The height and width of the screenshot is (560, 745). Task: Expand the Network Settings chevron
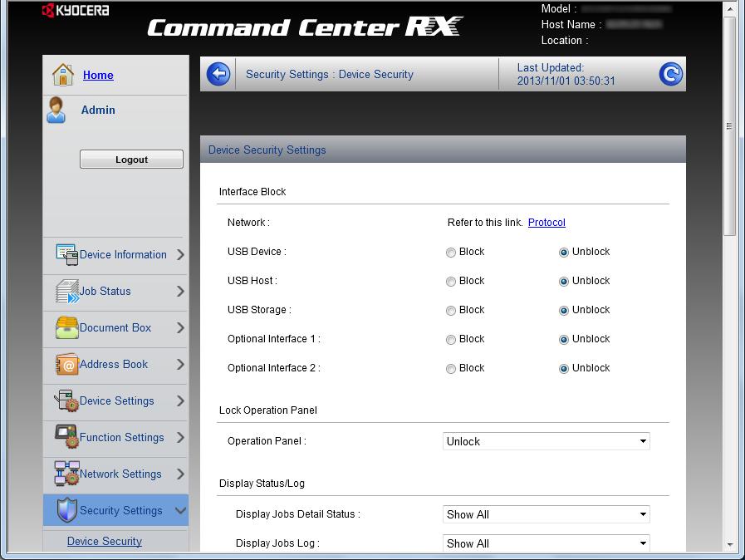point(180,474)
